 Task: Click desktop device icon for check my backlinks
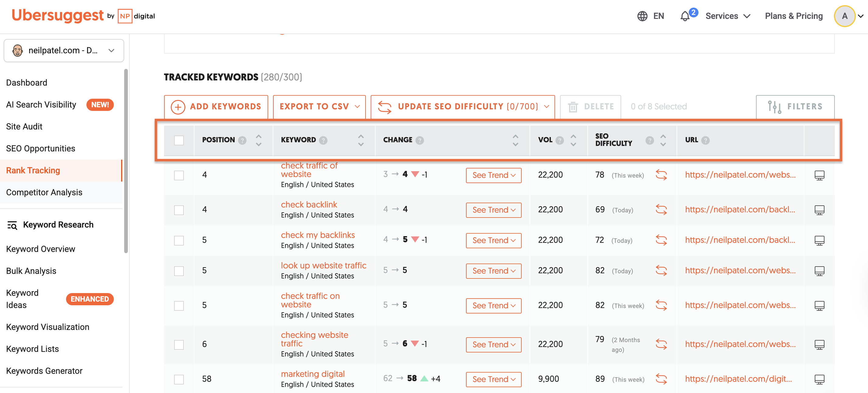[819, 240]
